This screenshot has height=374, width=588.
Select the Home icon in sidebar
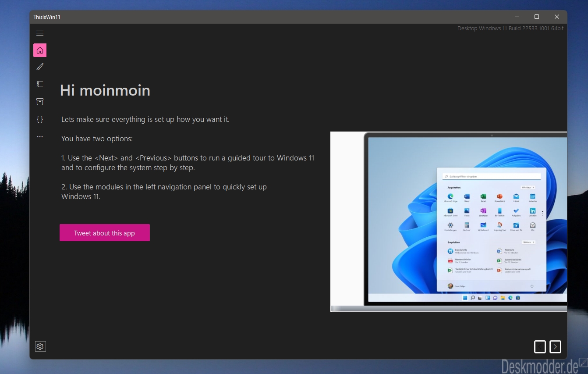point(40,50)
